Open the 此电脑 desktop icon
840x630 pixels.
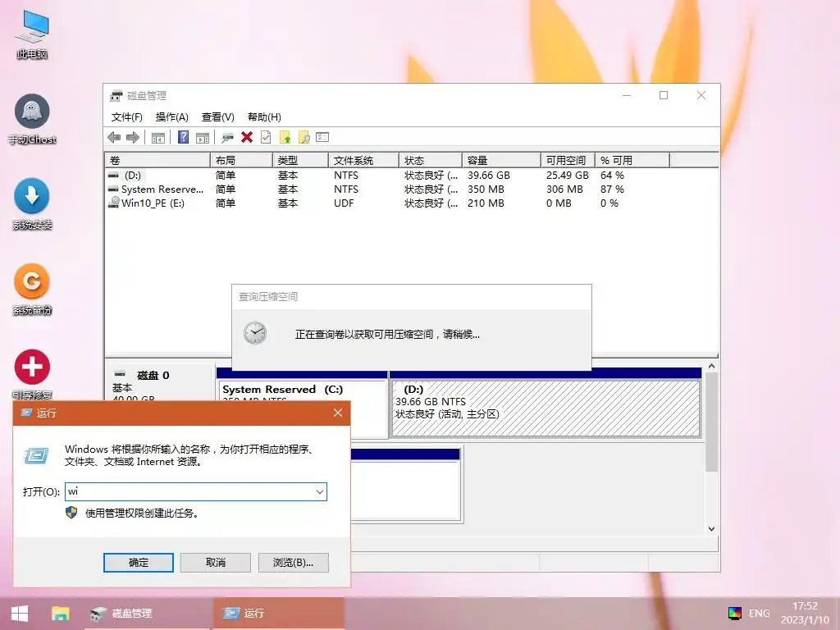(32, 34)
